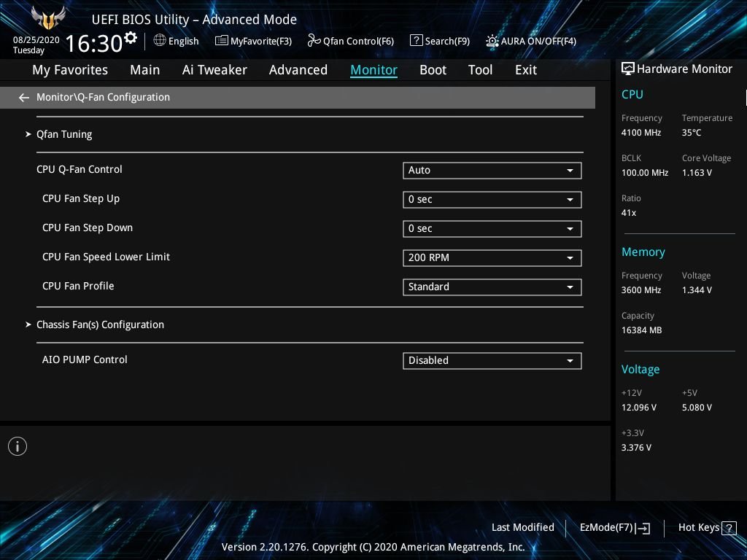747x560 pixels.
Task: Open the CPU Q-Fan Control dropdown
Action: tap(492, 171)
